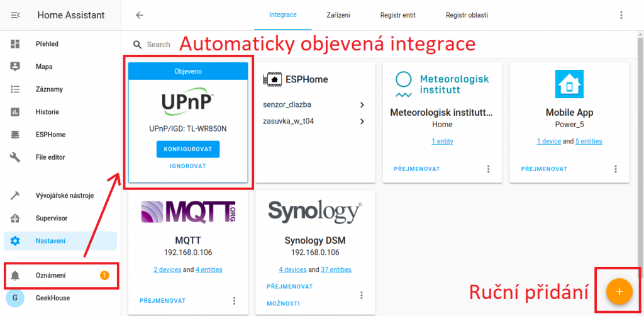Click KONFIGUROVAT on UPnP card
644x316 pixels.
pos(188,149)
